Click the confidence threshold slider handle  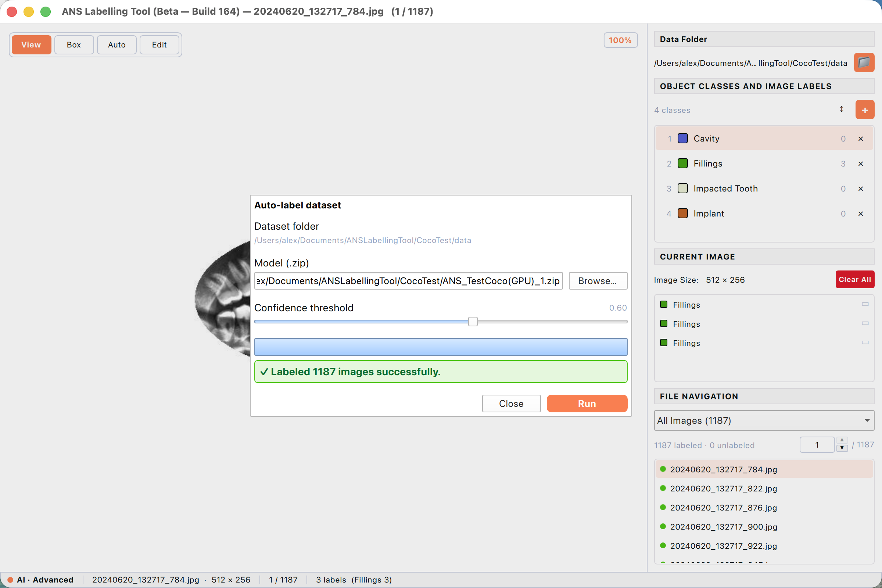[473, 321]
